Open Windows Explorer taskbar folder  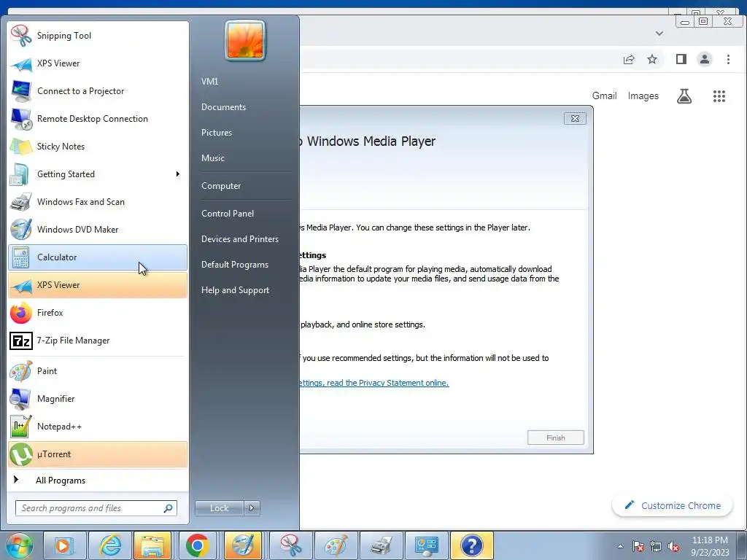point(152,545)
